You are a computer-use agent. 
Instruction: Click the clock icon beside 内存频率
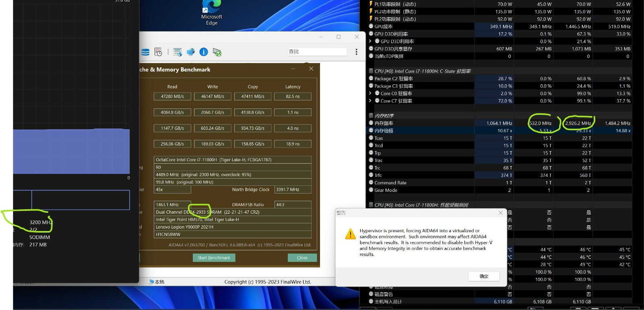(x=371, y=123)
